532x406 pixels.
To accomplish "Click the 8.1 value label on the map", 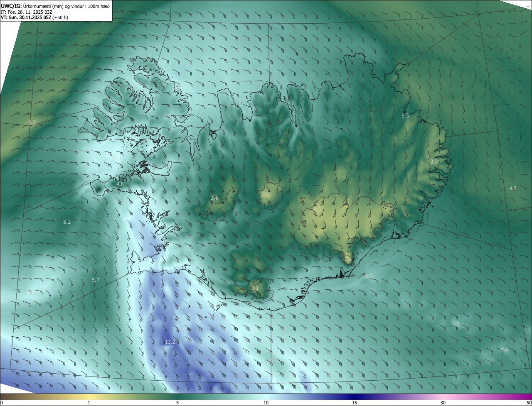I will click(x=369, y=276).
